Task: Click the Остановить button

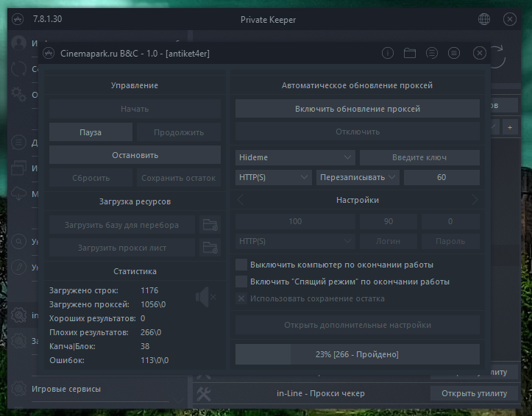Action: pyautogui.click(x=135, y=155)
